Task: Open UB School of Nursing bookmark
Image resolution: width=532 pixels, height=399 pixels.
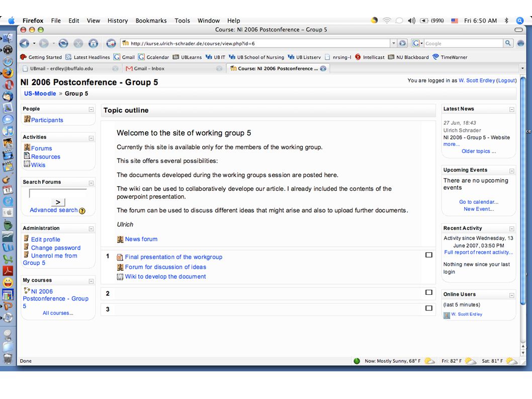Action: (x=256, y=57)
